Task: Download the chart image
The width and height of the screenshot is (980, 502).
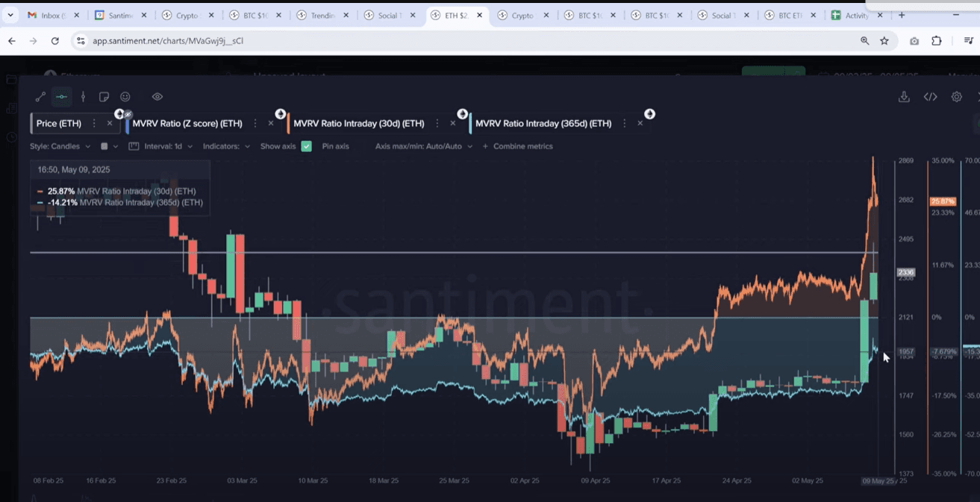Action: (x=904, y=96)
